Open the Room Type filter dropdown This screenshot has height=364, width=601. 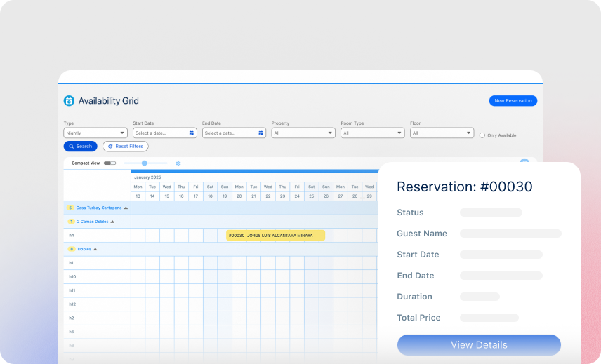click(372, 133)
